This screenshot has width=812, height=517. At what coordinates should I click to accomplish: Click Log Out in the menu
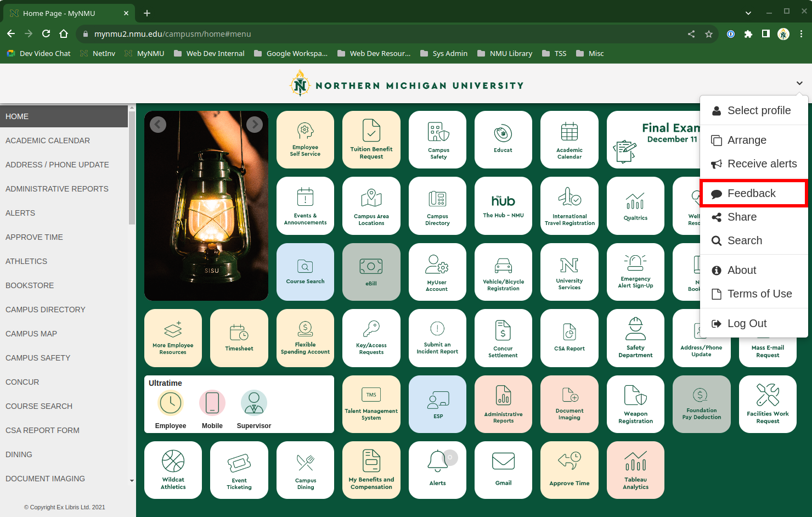754,323
